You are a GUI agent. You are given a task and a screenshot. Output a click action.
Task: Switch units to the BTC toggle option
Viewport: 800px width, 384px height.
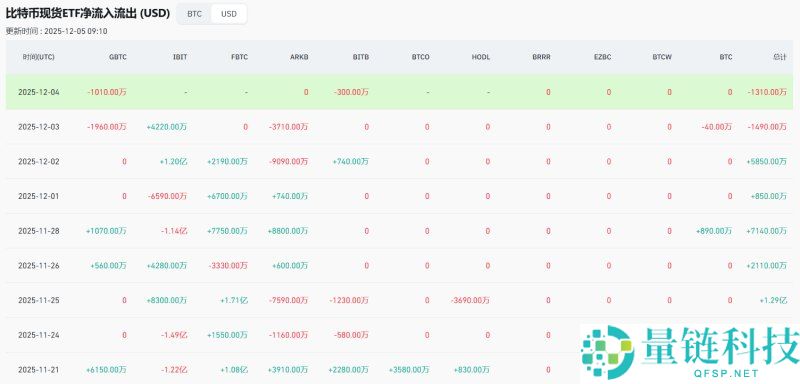click(194, 14)
